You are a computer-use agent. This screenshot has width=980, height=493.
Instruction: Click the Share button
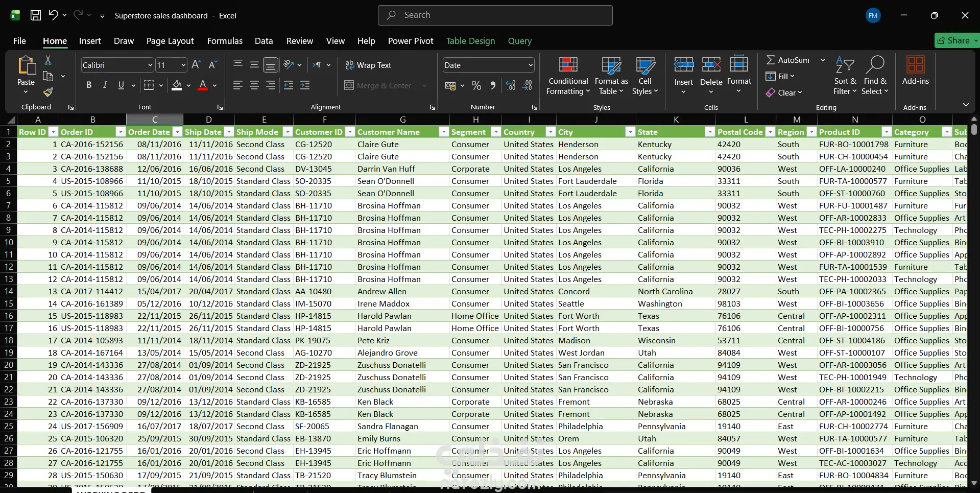[957, 40]
